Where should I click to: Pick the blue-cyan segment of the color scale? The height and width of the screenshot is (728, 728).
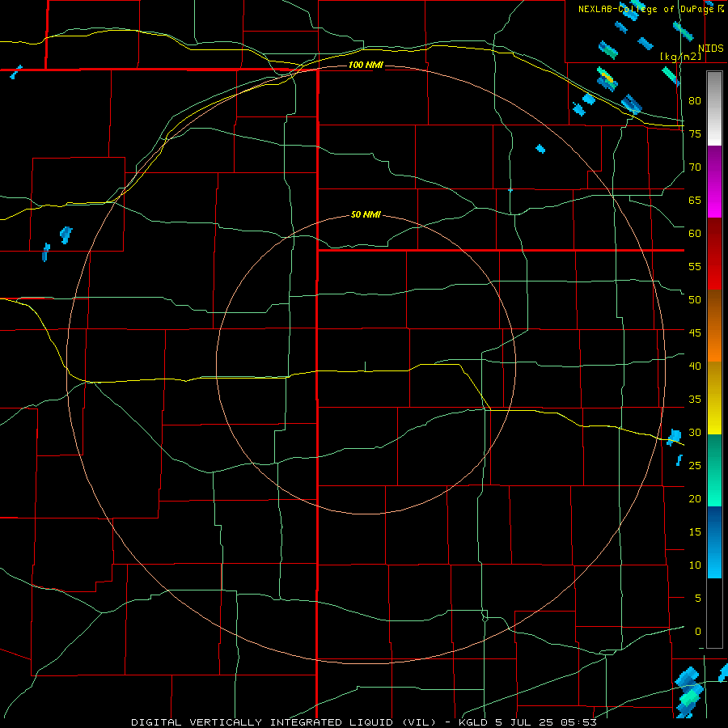(x=714, y=542)
